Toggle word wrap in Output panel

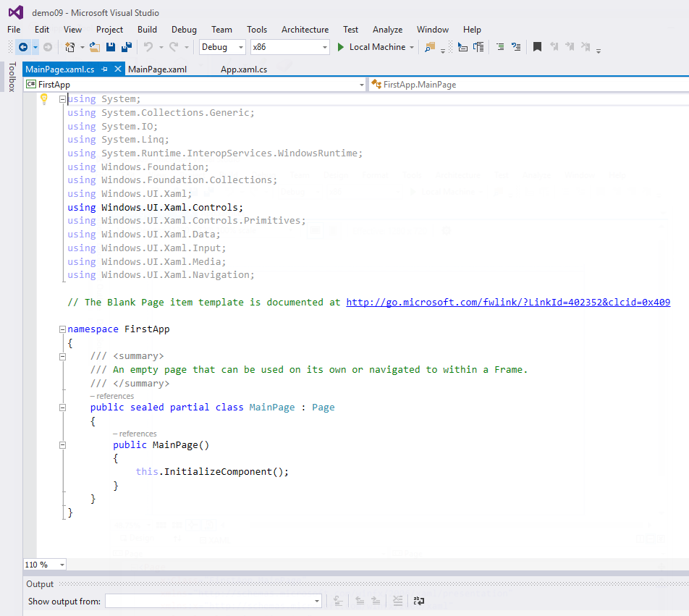pyautogui.click(x=419, y=601)
